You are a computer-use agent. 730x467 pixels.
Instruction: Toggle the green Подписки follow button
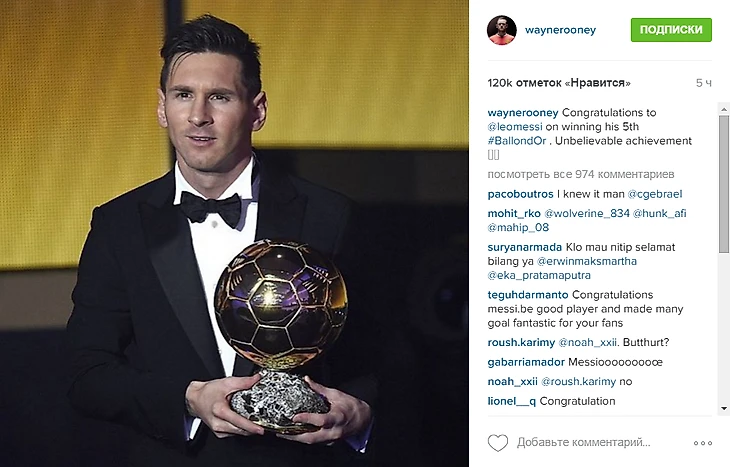click(x=671, y=30)
